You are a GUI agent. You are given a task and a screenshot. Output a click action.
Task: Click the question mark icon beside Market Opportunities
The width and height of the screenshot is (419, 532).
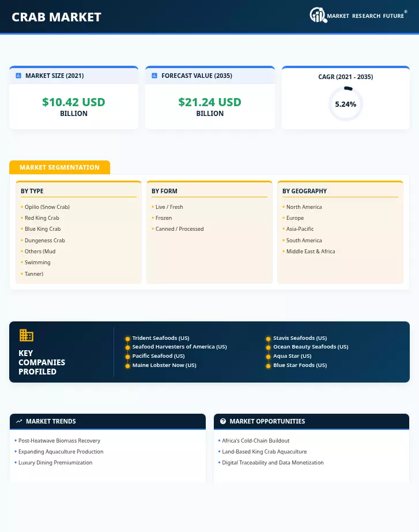(222, 421)
